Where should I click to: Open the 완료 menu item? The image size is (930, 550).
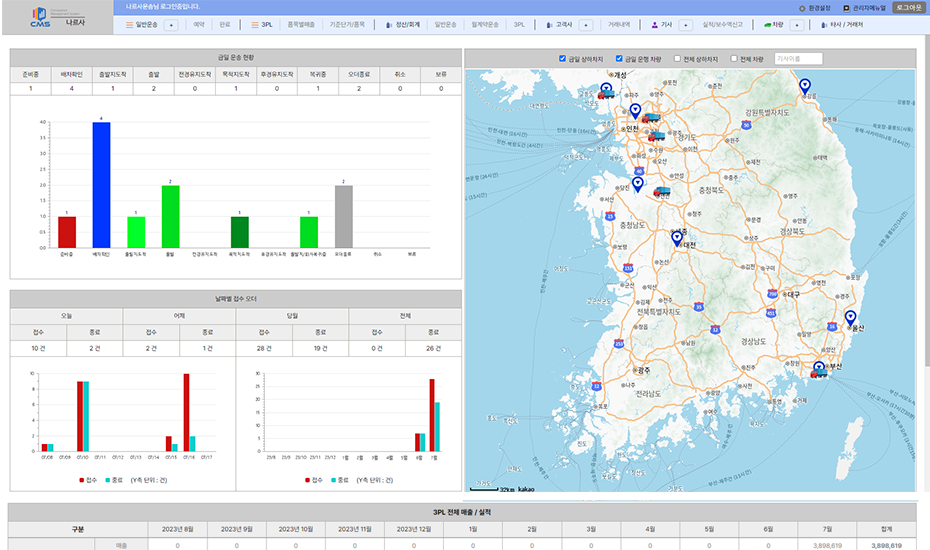tap(224, 25)
